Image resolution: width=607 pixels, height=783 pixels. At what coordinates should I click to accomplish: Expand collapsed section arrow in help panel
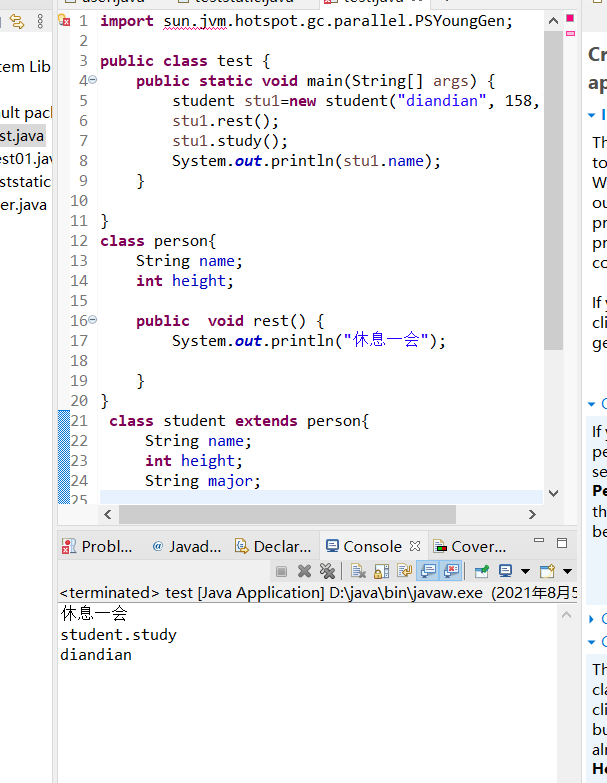[x=592, y=619]
